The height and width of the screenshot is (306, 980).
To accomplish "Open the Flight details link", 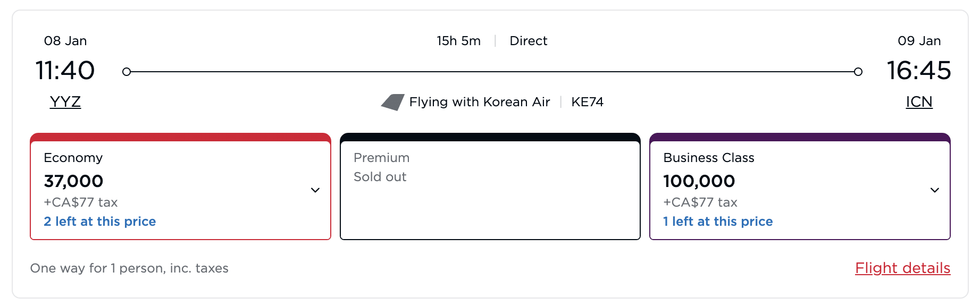I will click(x=902, y=268).
